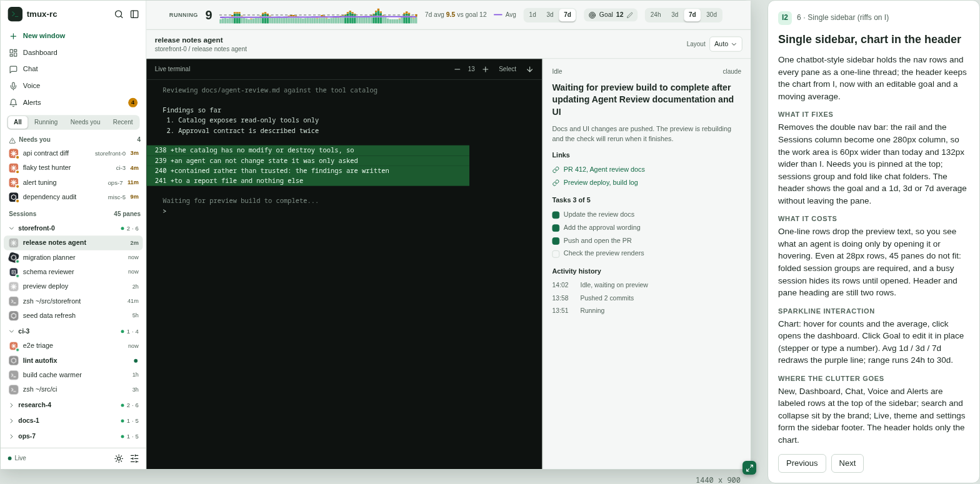Toggle the theme sun icon in footer
The width and height of the screenshot is (980, 484).
119,458
